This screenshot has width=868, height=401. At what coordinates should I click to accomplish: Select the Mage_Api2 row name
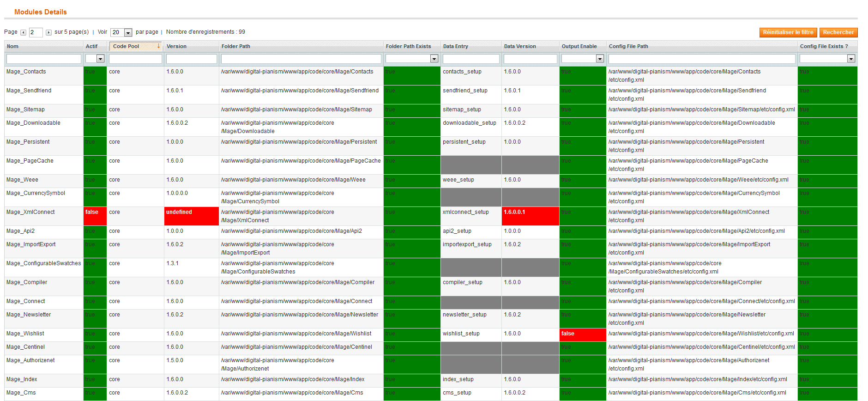click(20, 231)
